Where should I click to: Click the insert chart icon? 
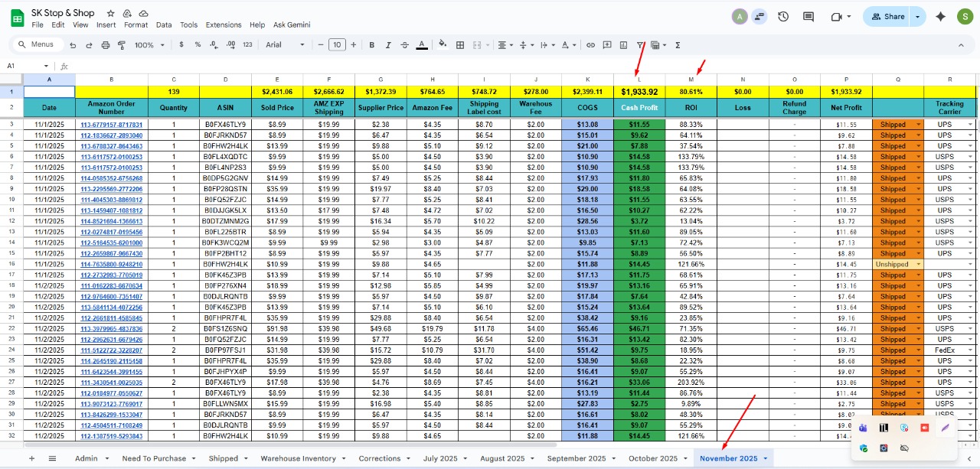[623, 45]
